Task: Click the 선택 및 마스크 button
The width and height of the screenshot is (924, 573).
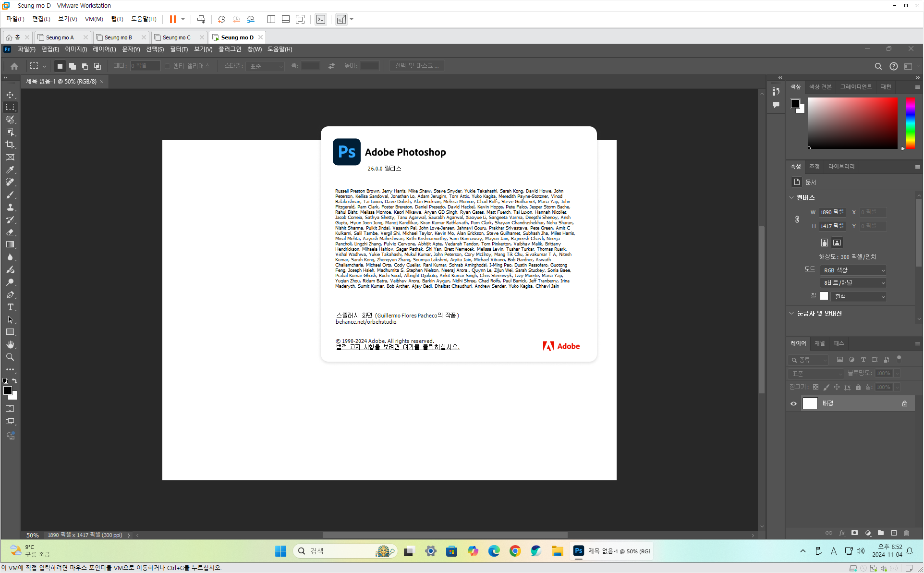Action: pyautogui.click(x=417, y=66)
